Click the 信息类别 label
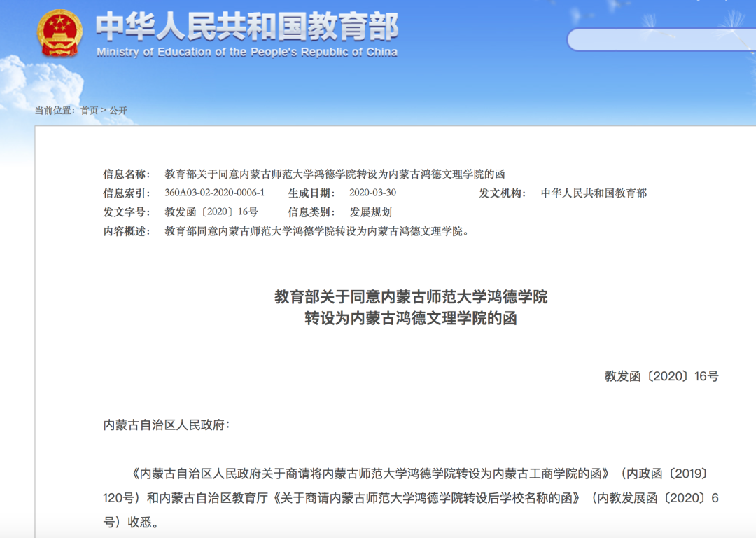The height and width of the screenshot is (538, 756). coord(311,212)
